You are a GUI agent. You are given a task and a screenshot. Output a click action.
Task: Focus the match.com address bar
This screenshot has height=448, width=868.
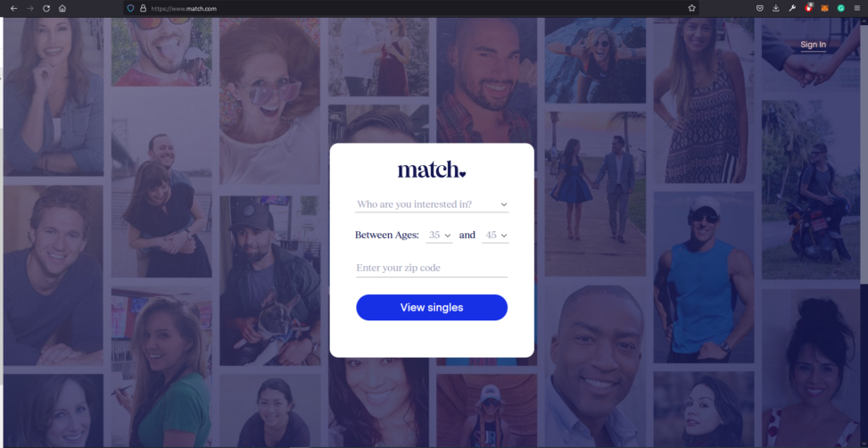[409, 8]
